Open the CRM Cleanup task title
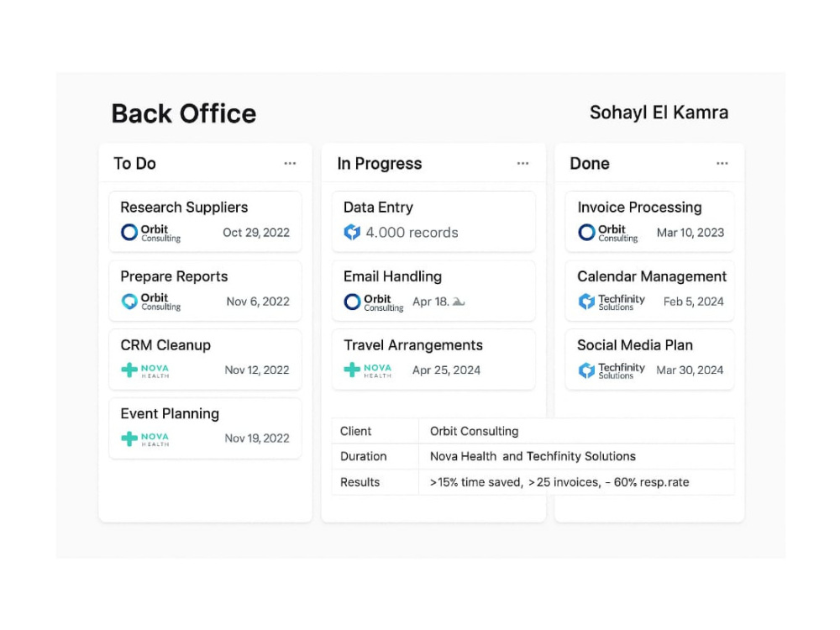 165,345
